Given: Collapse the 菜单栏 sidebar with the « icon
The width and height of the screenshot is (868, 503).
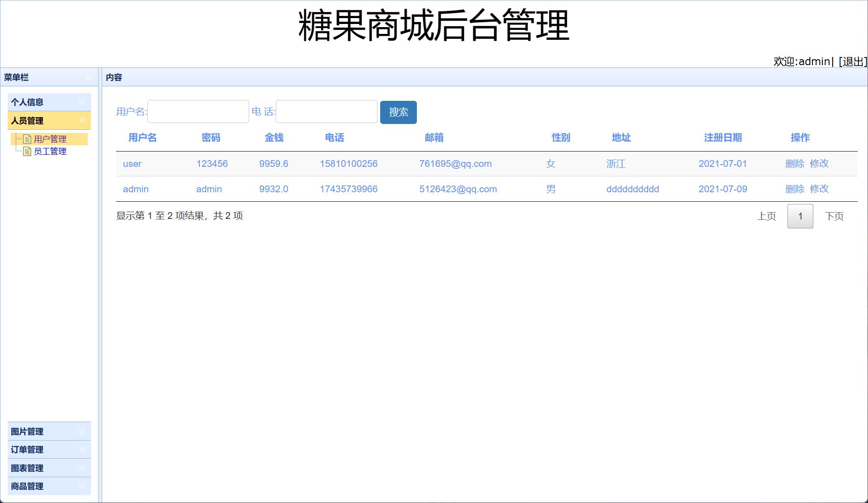Looking at the screenshot, I should 89,77.
